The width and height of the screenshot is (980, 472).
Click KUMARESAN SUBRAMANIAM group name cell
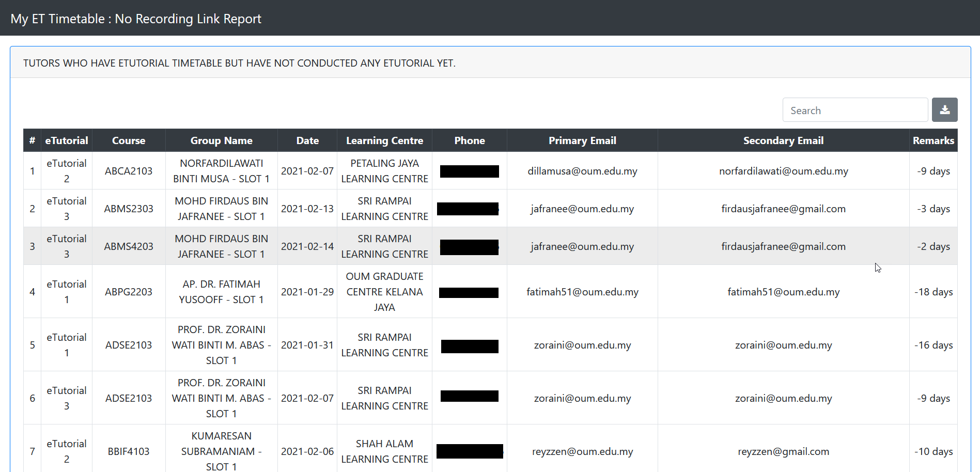pos(221,451)
